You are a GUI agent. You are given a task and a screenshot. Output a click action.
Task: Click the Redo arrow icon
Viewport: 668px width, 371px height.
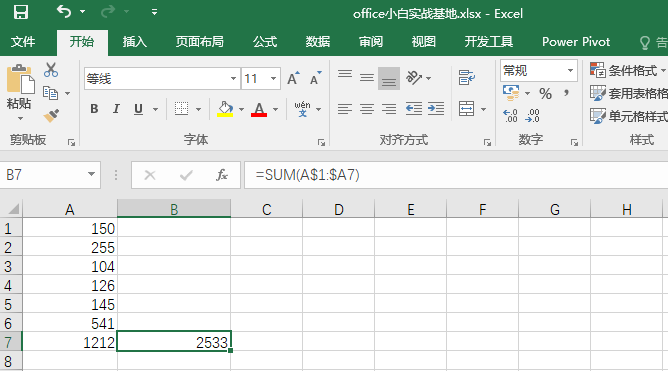[x=108, y=12]
